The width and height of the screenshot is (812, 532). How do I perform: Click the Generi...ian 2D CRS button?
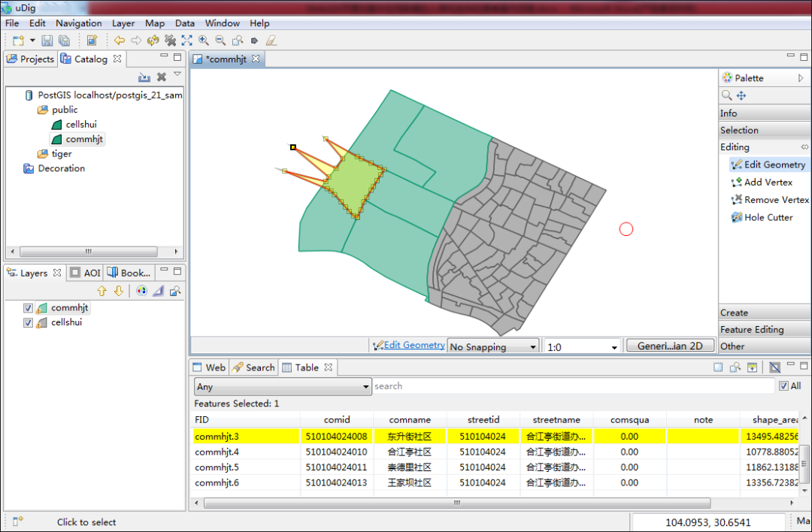(x=670, y=346)
